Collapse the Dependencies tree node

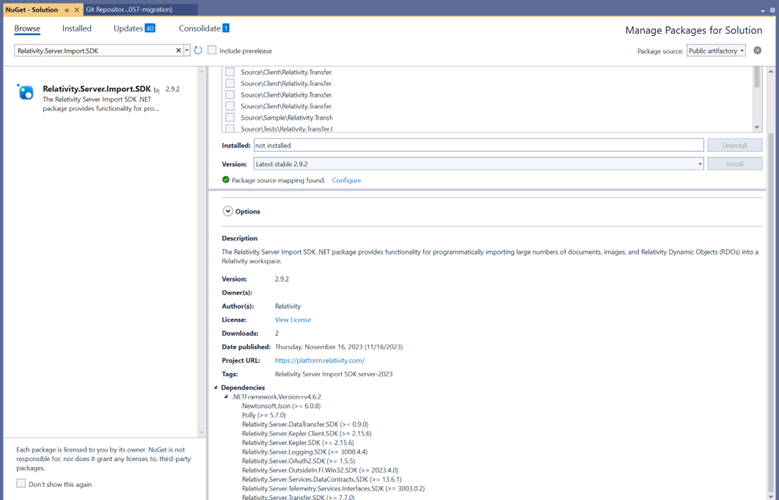(x=216, y=387)
